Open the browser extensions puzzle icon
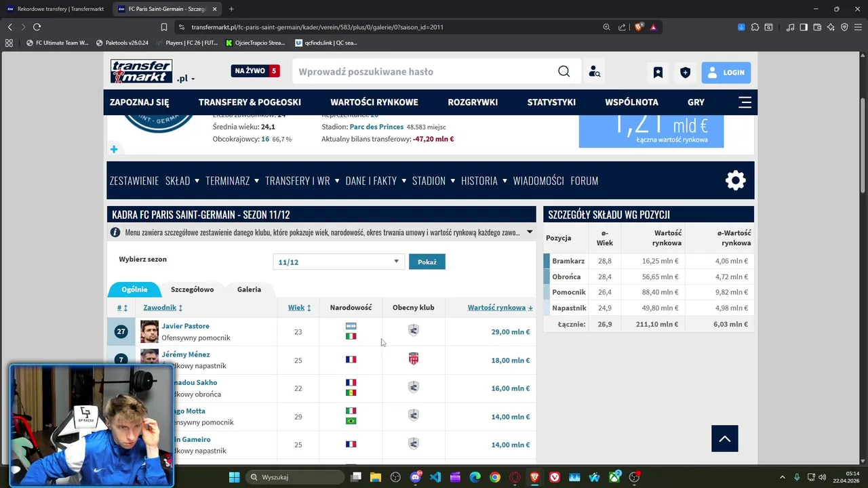868x488 pixels. (x=755, y=27)
